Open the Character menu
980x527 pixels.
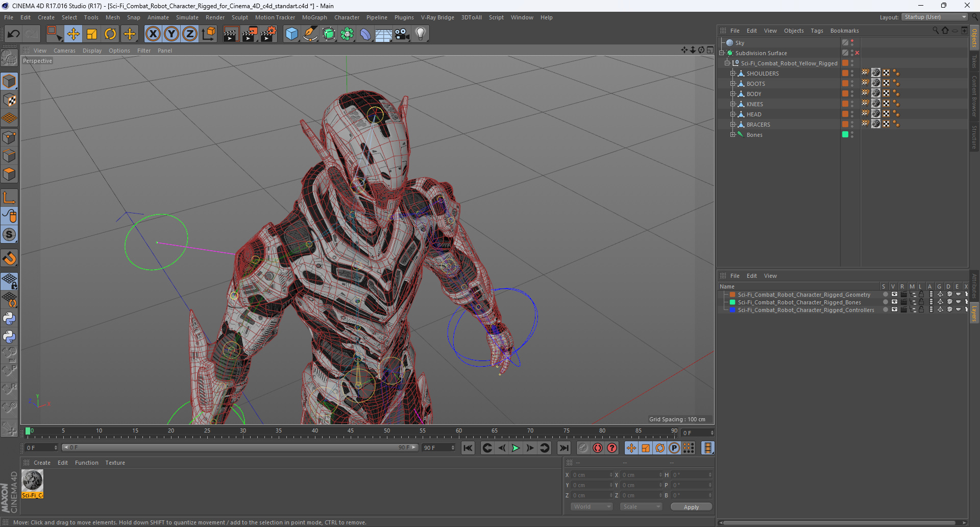[x=347, y=17]
